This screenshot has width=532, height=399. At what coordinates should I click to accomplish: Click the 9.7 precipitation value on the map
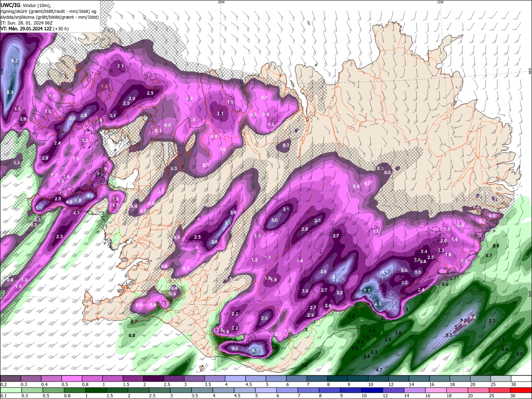click(367, 290)
